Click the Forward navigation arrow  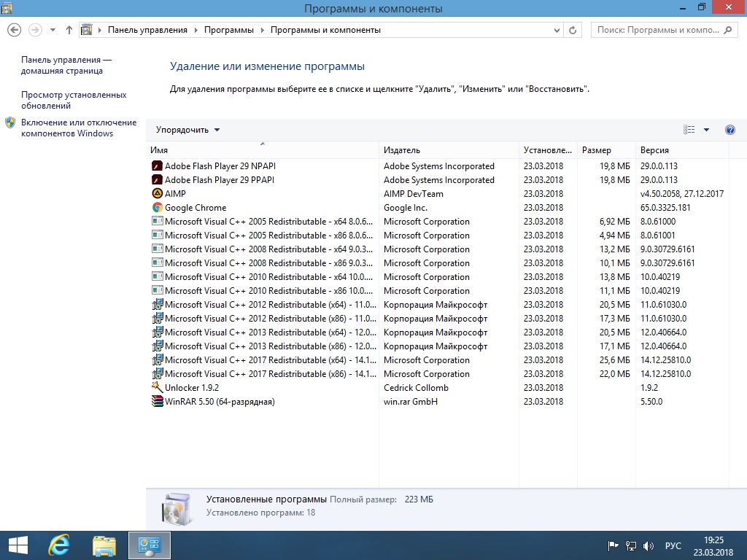pyautogui.click(x=35, y=30)
